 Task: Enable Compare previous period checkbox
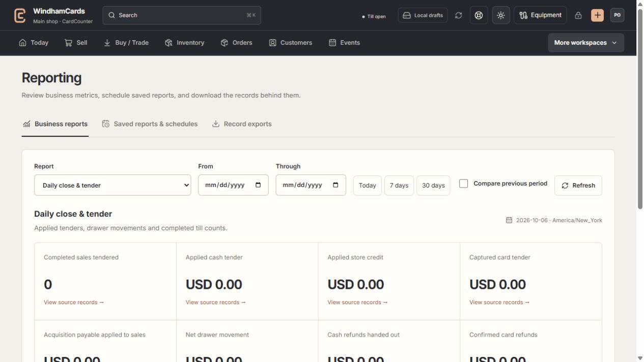click(464, 184)
